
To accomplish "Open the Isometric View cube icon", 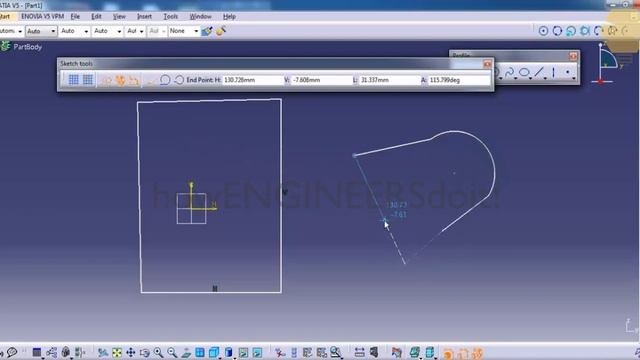I will click(214, 352).
